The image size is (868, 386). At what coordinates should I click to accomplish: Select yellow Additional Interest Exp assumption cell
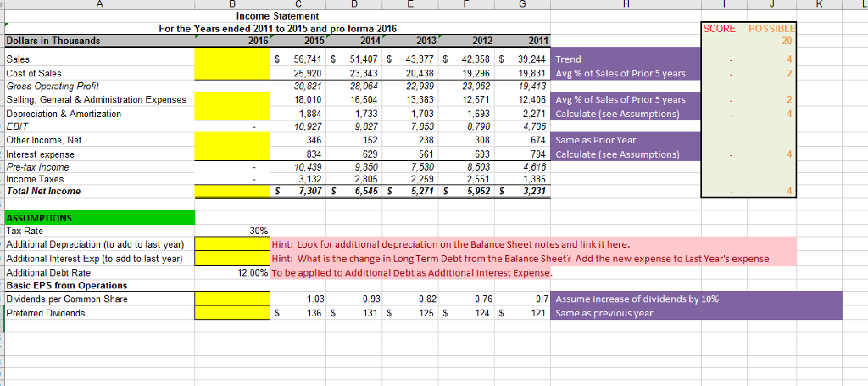pyautogui.click(x=232, y=258)
